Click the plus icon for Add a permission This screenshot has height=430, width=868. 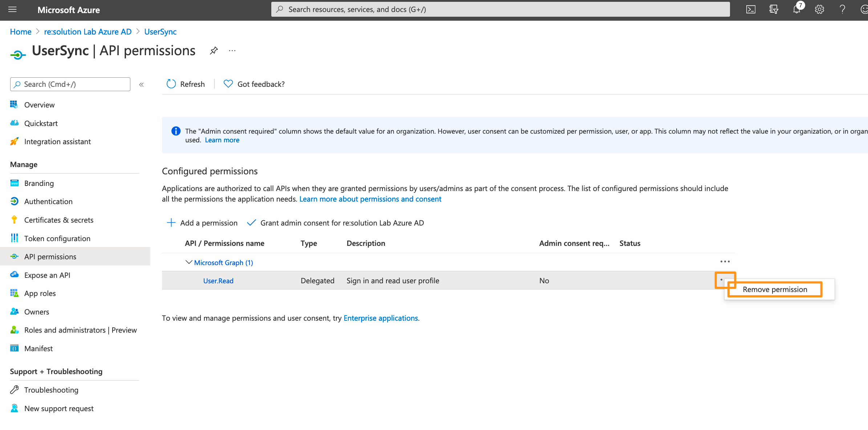coord(171,223)
